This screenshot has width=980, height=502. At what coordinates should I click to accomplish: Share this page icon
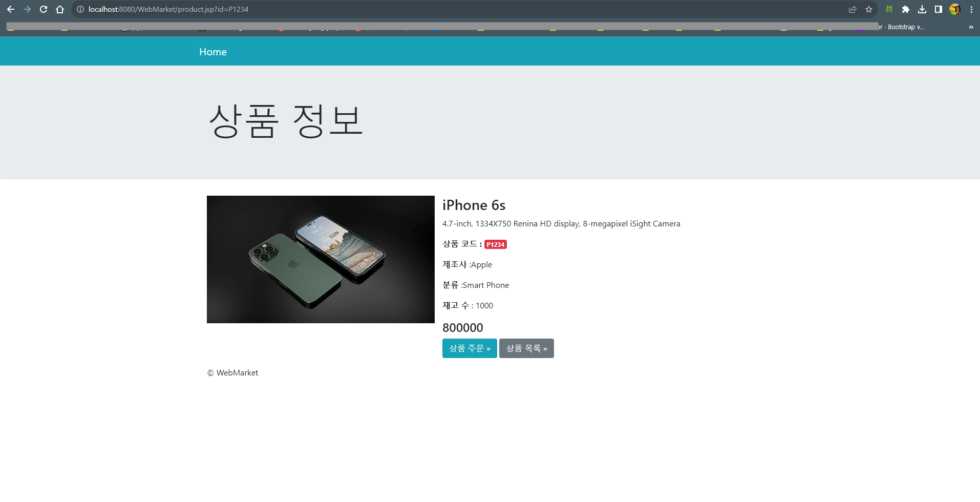[x=853, y=9]
